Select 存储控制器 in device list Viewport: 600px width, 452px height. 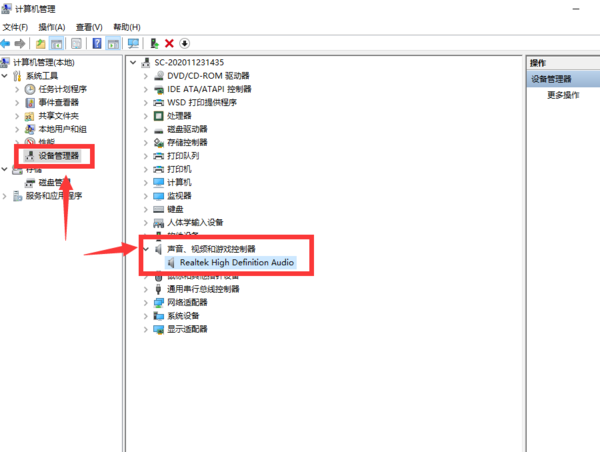187,142
